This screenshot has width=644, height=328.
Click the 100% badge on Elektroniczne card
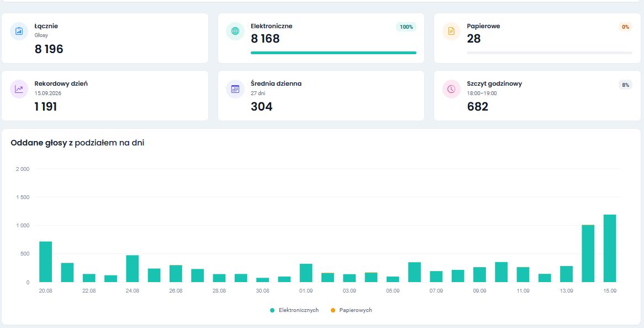406,27
